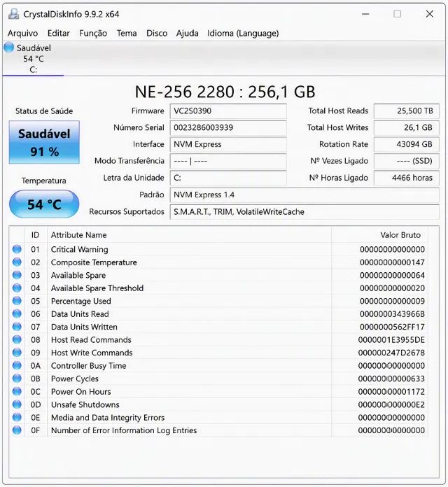Select the Critical Warning attribute name
Image resolution: width=448 pixels, height=487 pixels.
80,249
